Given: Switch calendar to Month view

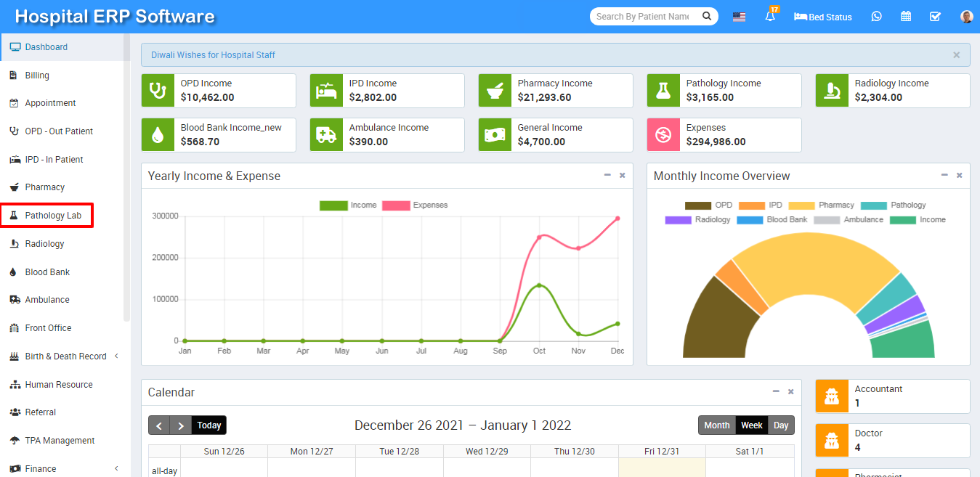Looking at the screenshot, I should 716,425.
